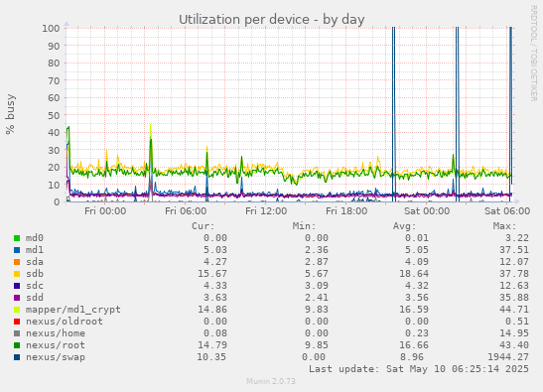Click the 100 y-axis value label
Screen dimensions: 543x392
pyautogui.click(x=51, y=28)
